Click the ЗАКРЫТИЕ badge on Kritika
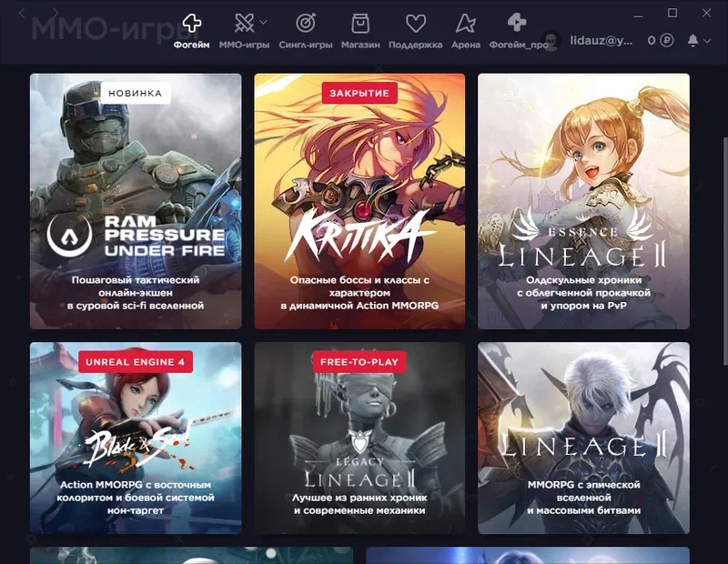 pos(359,94)
